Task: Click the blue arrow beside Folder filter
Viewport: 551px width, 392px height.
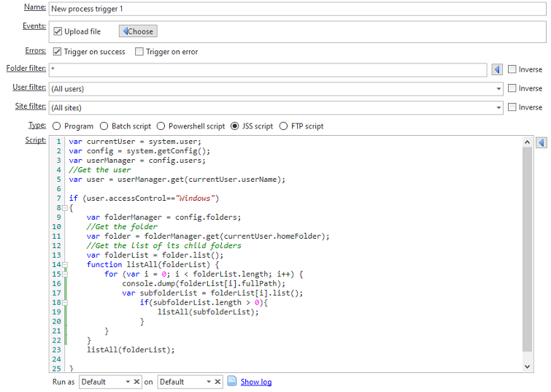Action: coord(496,69)
